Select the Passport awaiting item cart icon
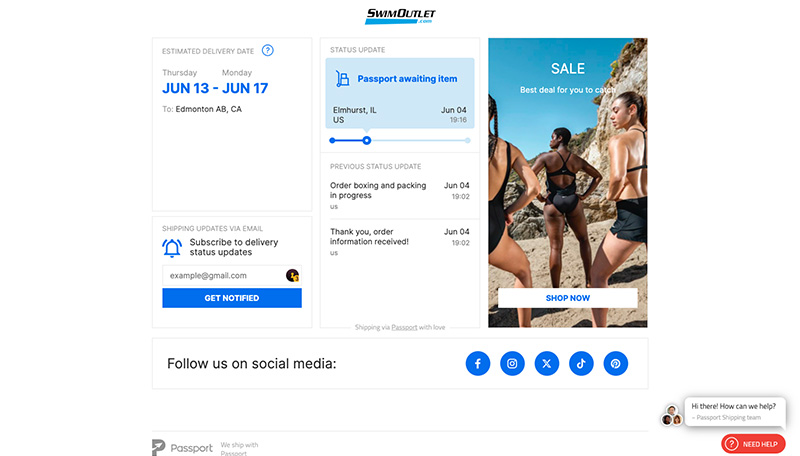The width and height of the screenshot is (800, 456). tap(342, 79)
